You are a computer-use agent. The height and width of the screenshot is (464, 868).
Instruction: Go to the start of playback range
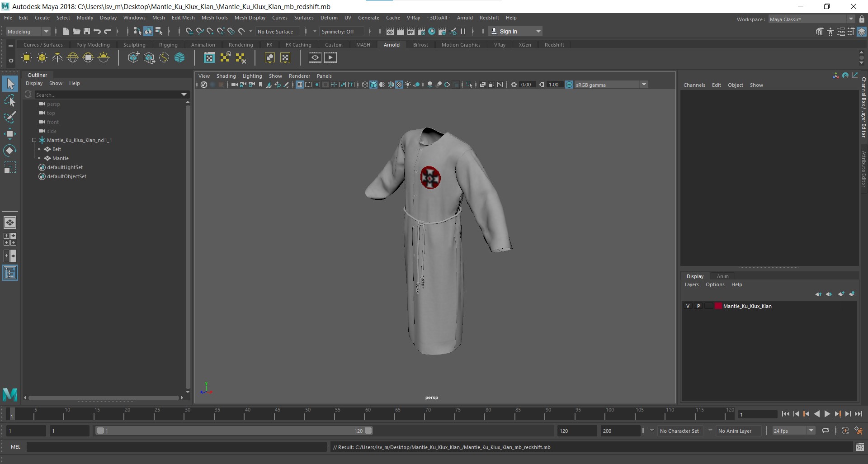(785, 414)
